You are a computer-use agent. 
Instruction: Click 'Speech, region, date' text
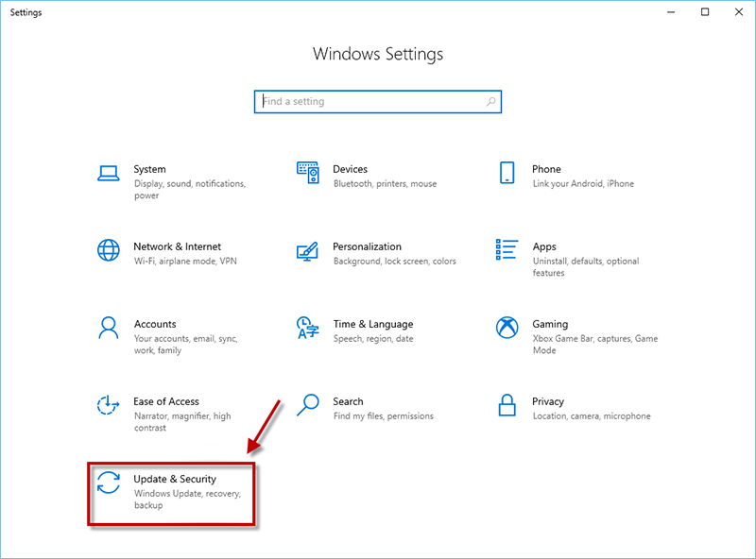(373, 339)
